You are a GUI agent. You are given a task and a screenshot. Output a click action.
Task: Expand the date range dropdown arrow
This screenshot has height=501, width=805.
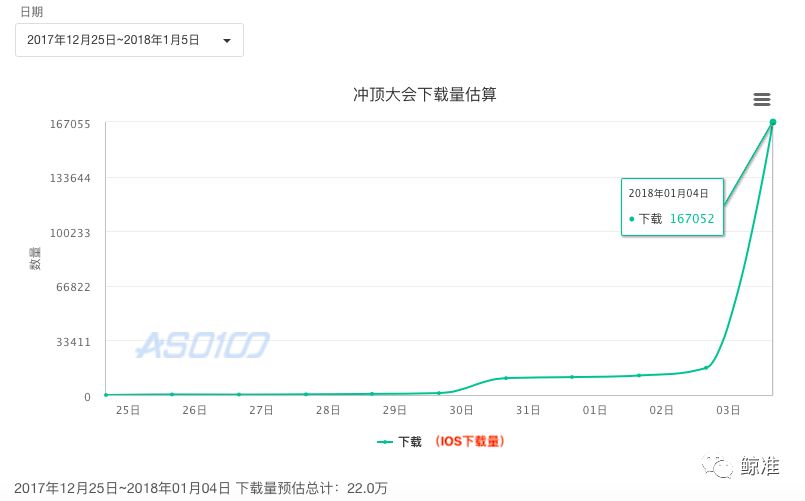[227, 41]
